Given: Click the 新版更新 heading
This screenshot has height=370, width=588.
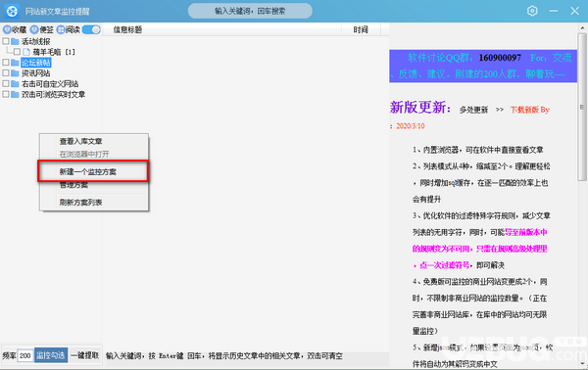Looking at the screenshot, I should [420, 108].
